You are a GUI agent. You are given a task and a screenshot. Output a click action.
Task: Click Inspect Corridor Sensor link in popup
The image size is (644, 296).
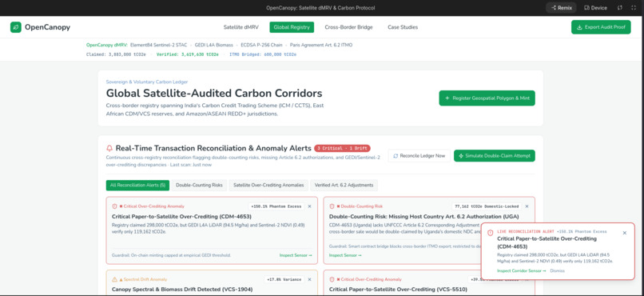[x=522, y=271]
